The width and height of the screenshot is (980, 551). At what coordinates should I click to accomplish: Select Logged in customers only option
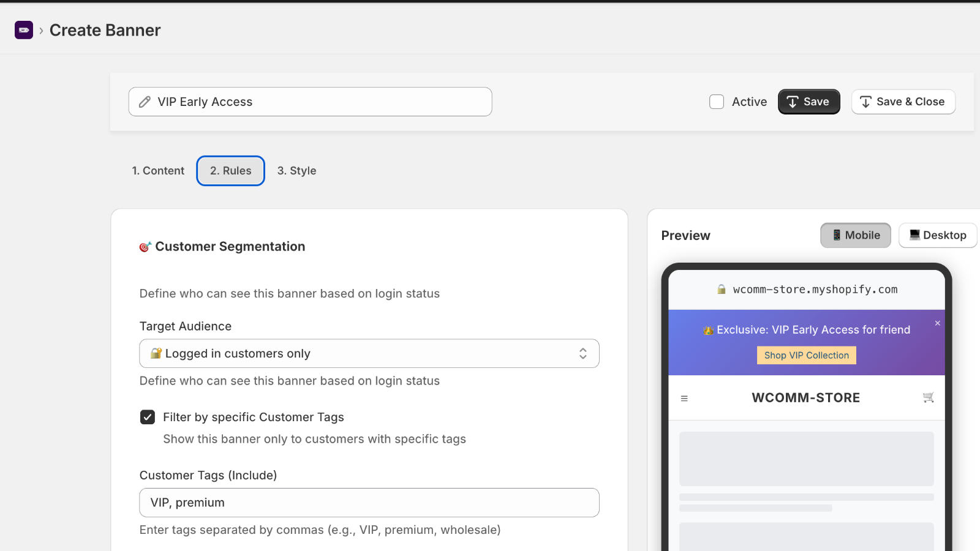(x=369, y=353)
